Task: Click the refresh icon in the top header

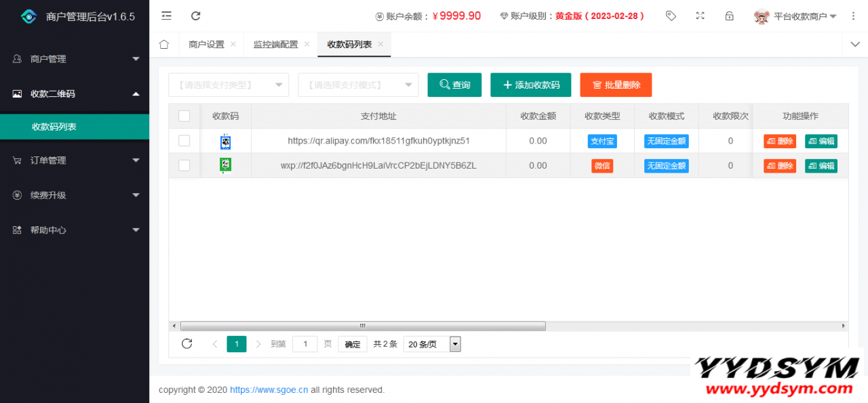Action: [196, 16]
